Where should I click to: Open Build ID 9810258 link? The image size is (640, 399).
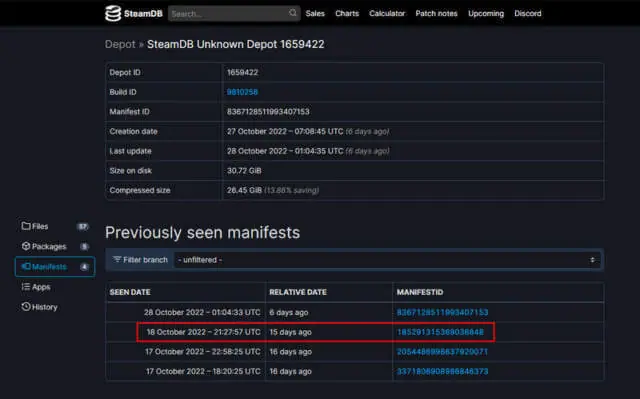coord(242,92)
